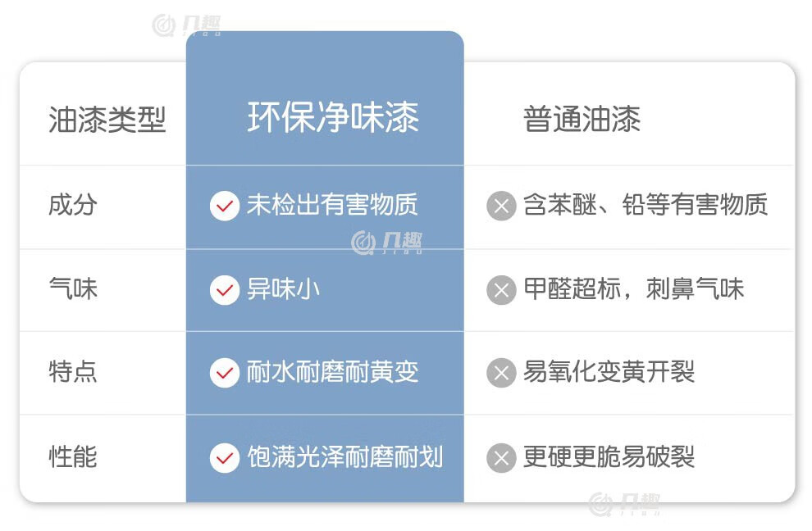Viewport: 812px width, 531px height.
Task: Click the text 更硬更脆易破裂
Action: point(609,457)
